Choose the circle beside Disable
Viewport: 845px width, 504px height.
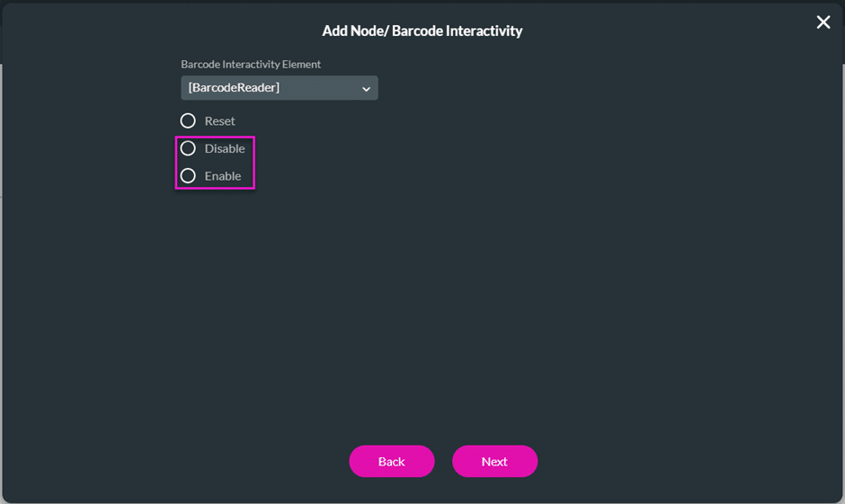(x=188, y=148)
